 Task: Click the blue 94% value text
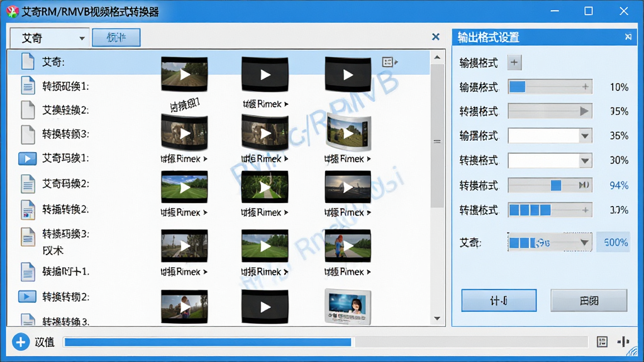[619, 185]
